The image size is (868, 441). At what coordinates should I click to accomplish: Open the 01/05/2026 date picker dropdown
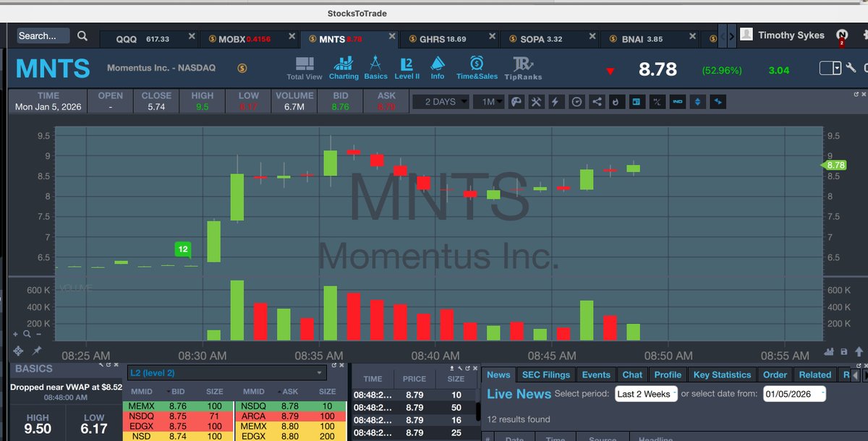point(794,394)
